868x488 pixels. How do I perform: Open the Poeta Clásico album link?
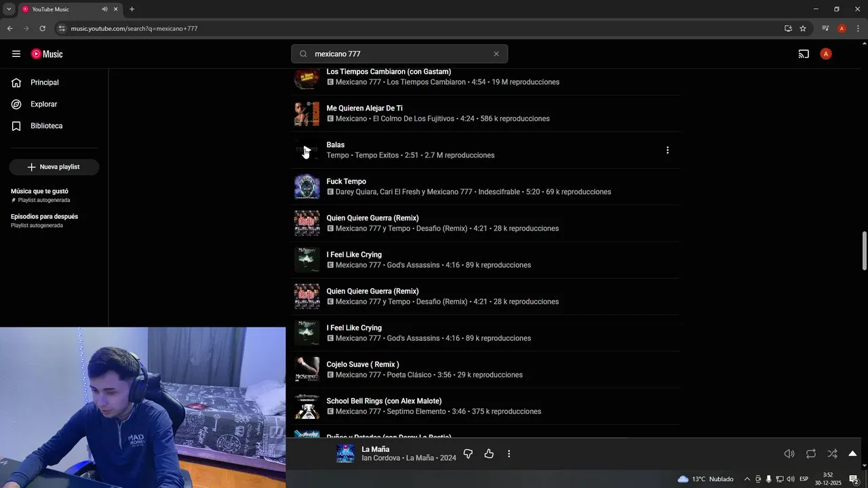coord(409,375)
